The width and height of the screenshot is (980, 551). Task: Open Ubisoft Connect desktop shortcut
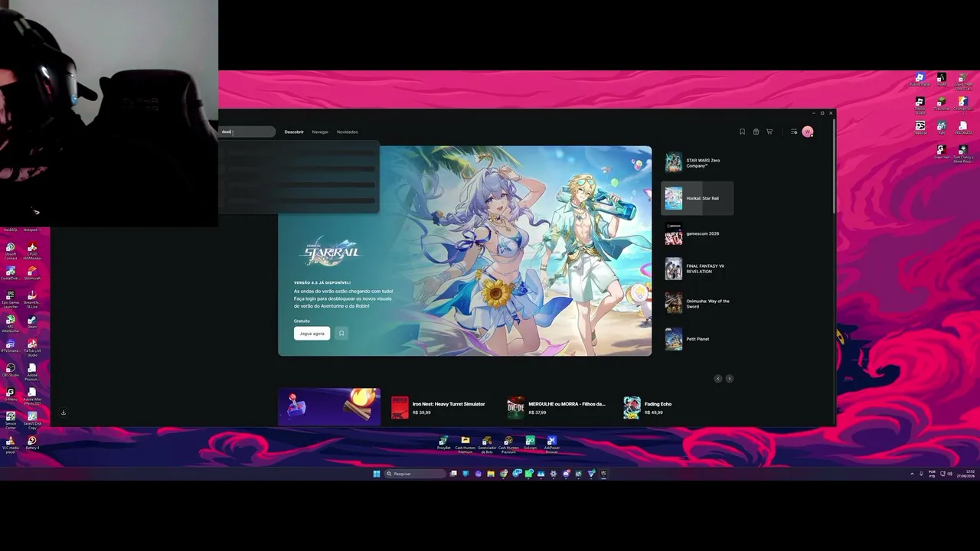pyautogui.click(x=11, y=252)
